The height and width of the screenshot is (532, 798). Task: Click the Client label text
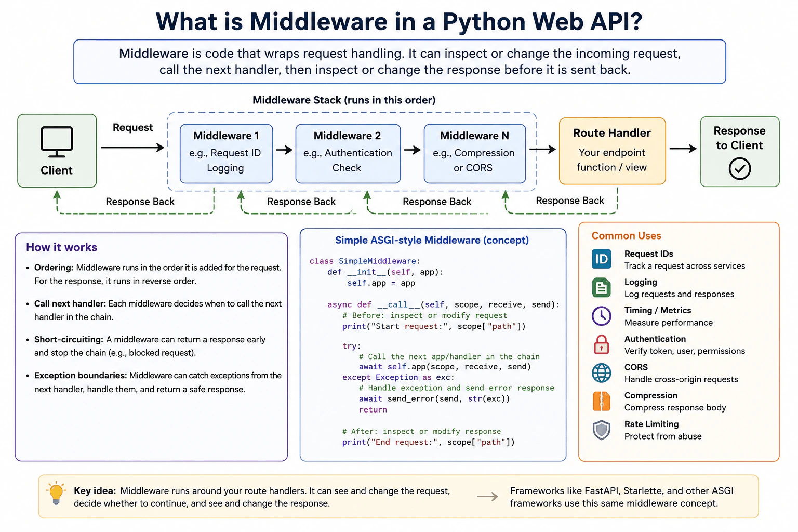tap(57, 170)
